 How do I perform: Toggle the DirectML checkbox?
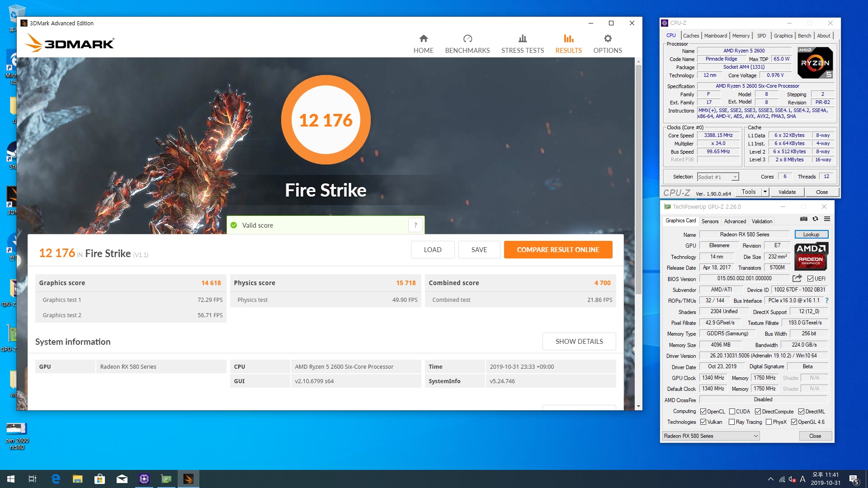(x=801, y=412)
